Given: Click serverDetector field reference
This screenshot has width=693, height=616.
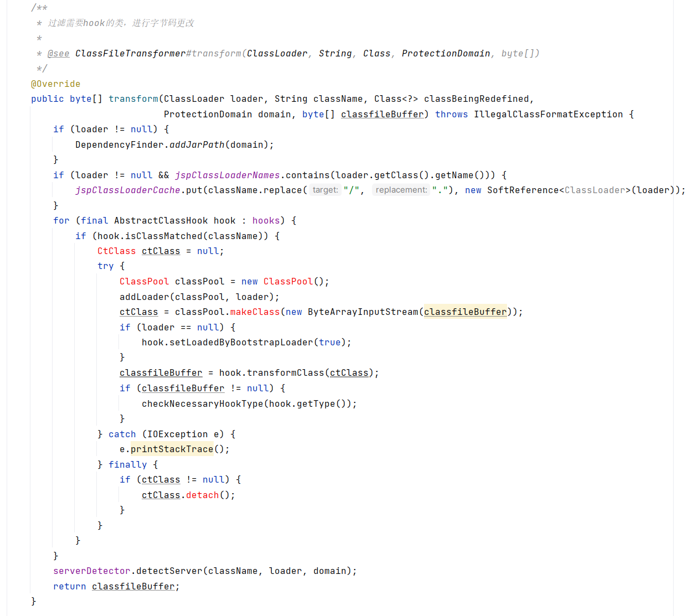Looking at the screenshot, I should pos(92,571).
